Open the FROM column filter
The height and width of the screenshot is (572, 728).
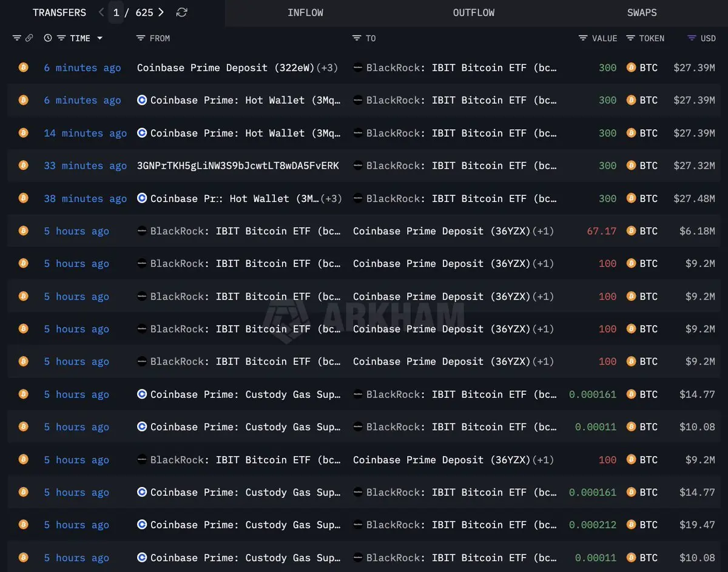click(x=140, y=38)
